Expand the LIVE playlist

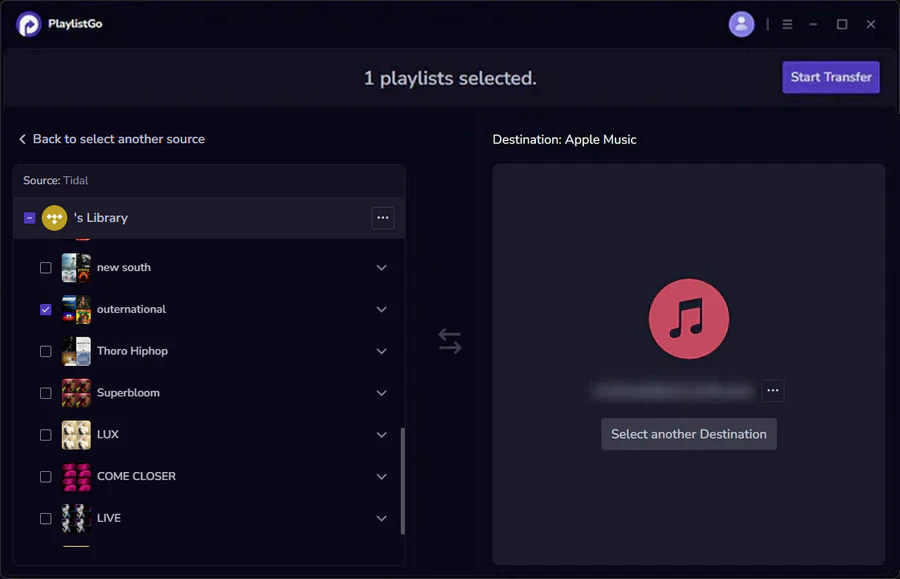381,519
